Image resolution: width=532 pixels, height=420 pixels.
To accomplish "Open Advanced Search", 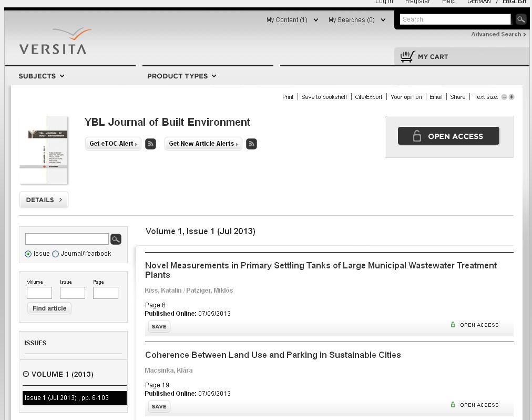I will 498,34.
